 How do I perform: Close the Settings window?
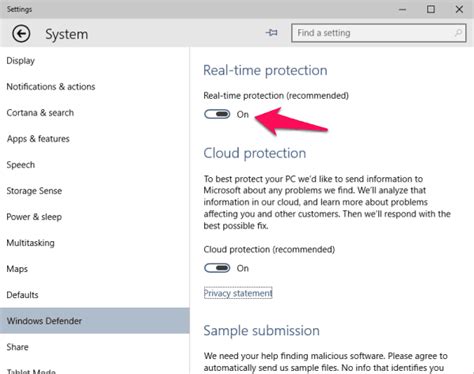coord(459,9)
